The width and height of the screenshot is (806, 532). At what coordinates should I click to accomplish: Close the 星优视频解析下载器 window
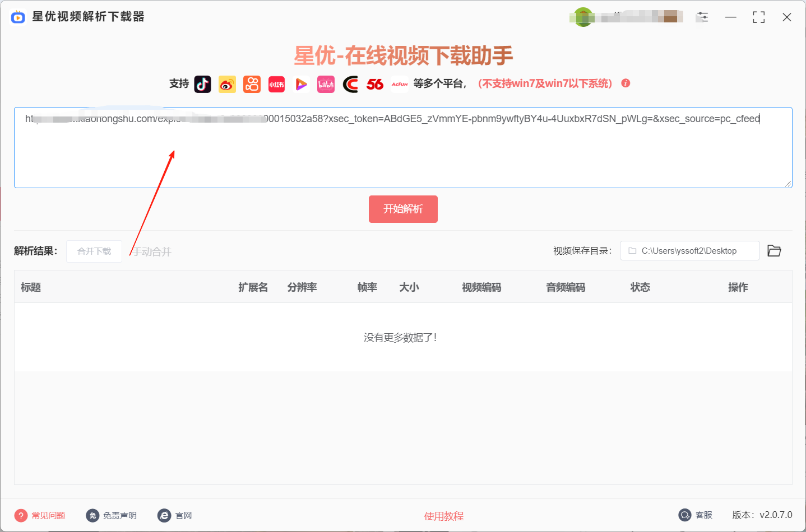coord(786,17)
